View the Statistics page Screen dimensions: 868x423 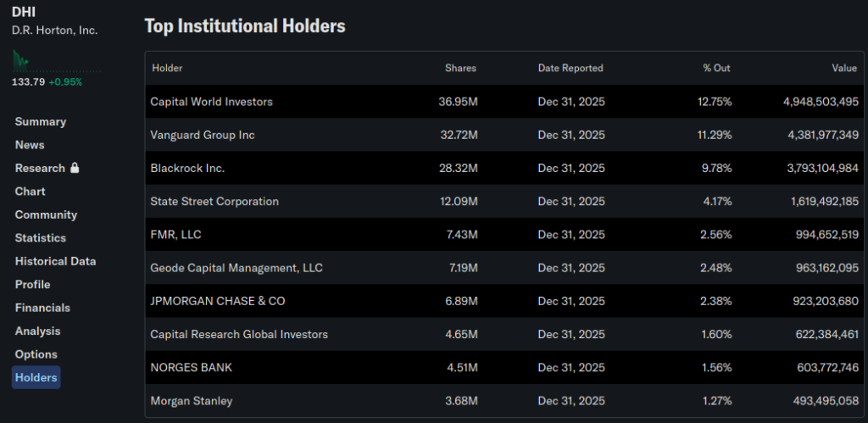point(41,238)
